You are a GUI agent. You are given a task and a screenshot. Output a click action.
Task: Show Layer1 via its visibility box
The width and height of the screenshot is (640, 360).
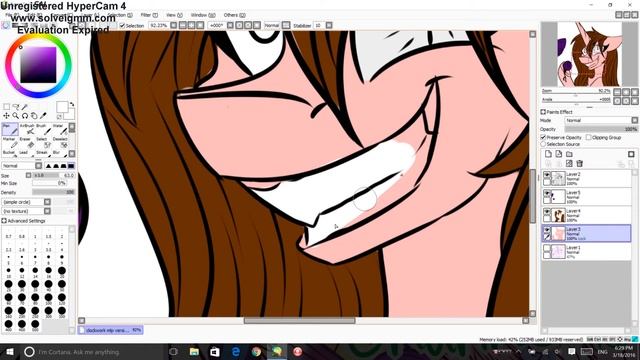(x=547, y=248)
